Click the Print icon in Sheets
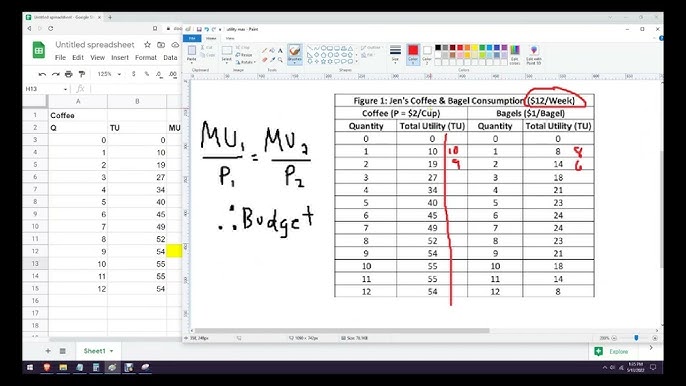The width and height of the screenshot is (686, 386). pyautogui.click(x=68, y=74)
